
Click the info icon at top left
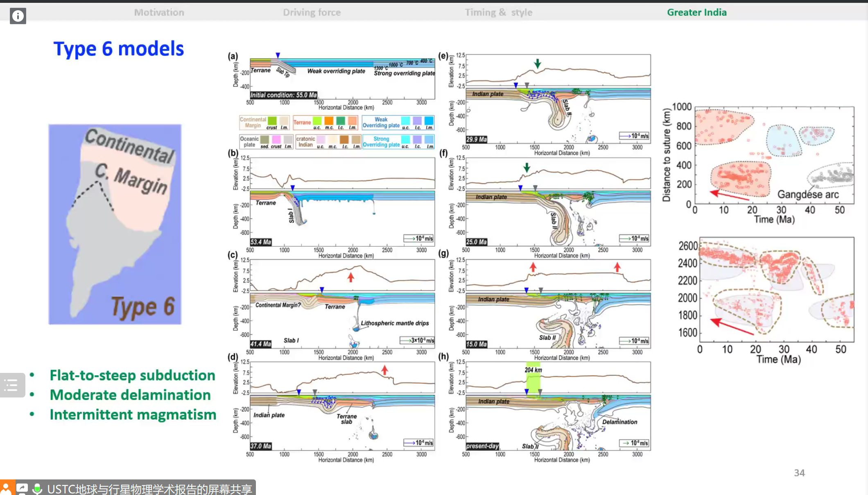tap(18, 16)
